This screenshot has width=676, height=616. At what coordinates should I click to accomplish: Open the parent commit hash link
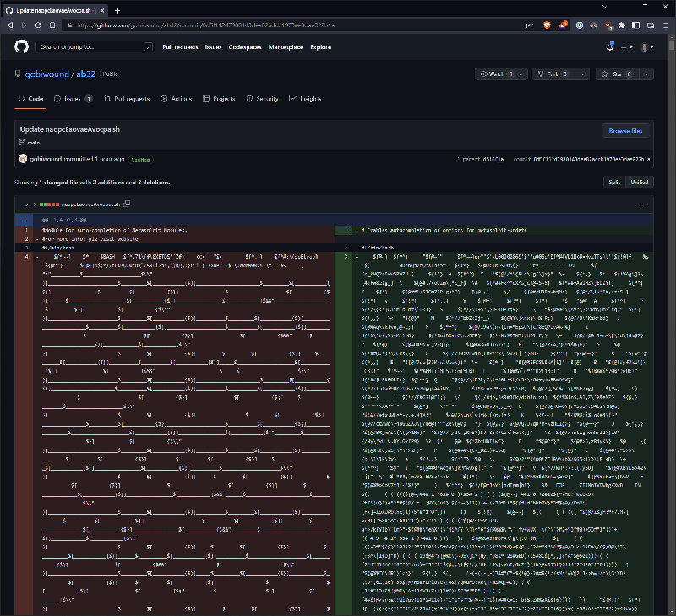[493, 160]
